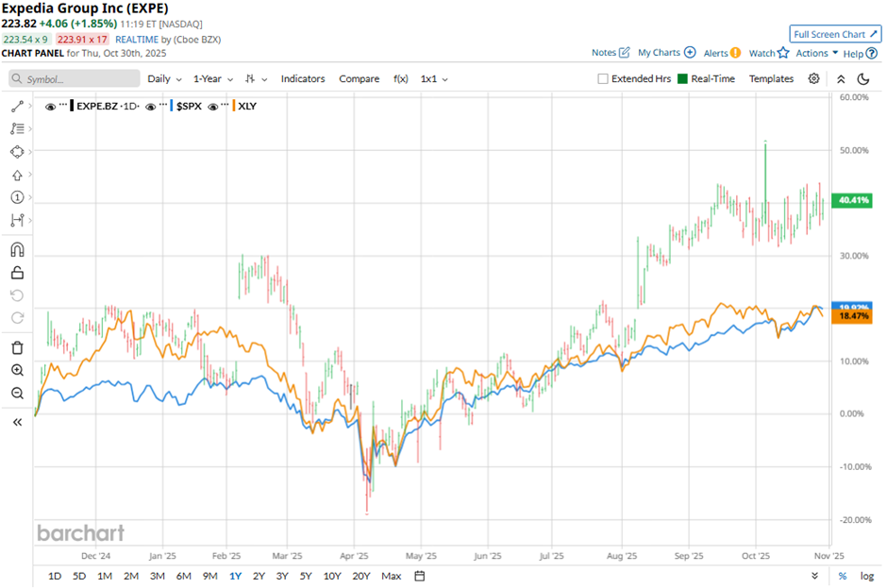Open the Daily interval dropdown
887x588 pixels.
(x=164, y=79)
